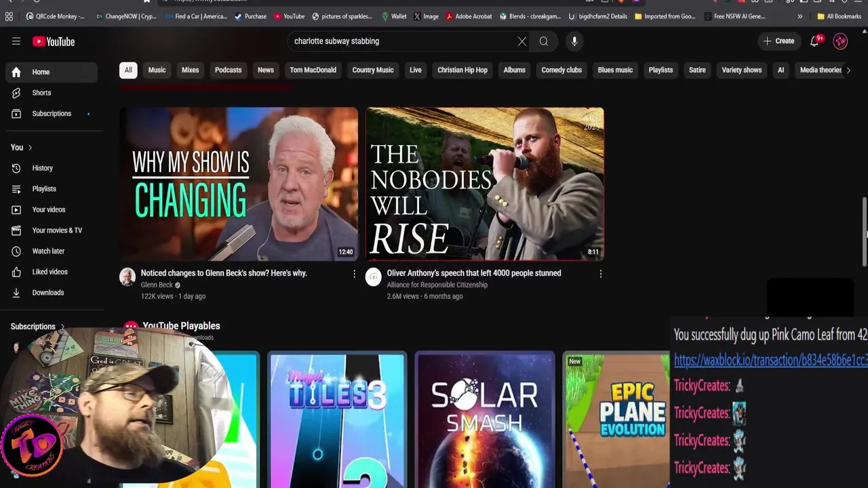Play the Solar Smash playable
Image resolution: width=868 pixels, height=488 pixels.
pos(485,420)
